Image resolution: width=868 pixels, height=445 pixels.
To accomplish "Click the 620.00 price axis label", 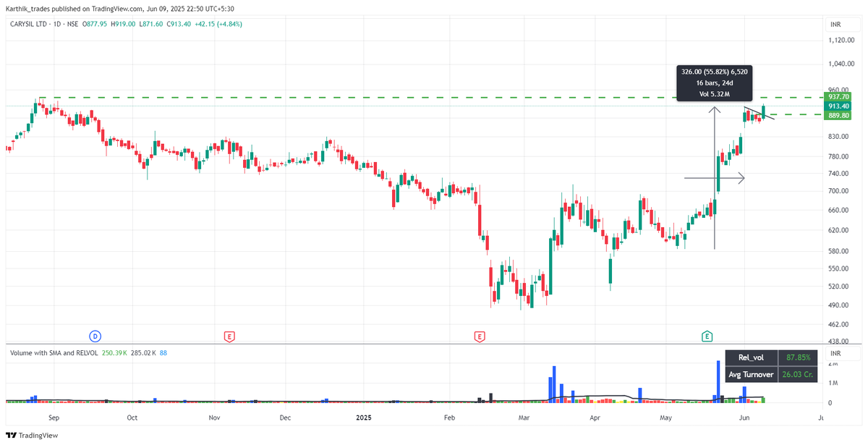I will pyautogui.click(x=839, y=230).
